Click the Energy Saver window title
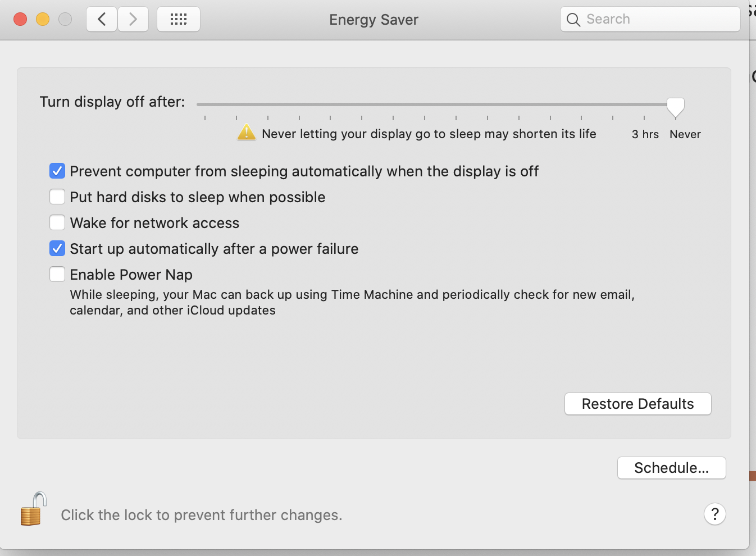 374,20
